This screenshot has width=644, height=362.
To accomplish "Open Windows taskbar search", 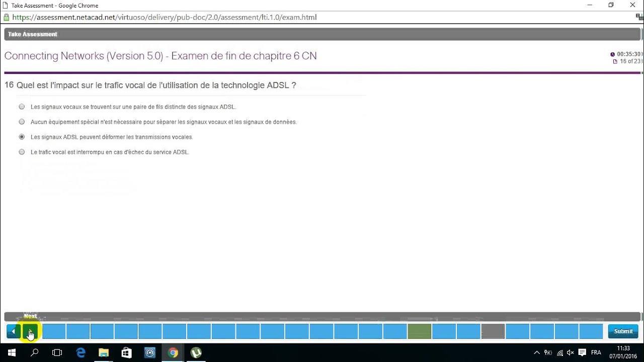I will click(34, 352).
